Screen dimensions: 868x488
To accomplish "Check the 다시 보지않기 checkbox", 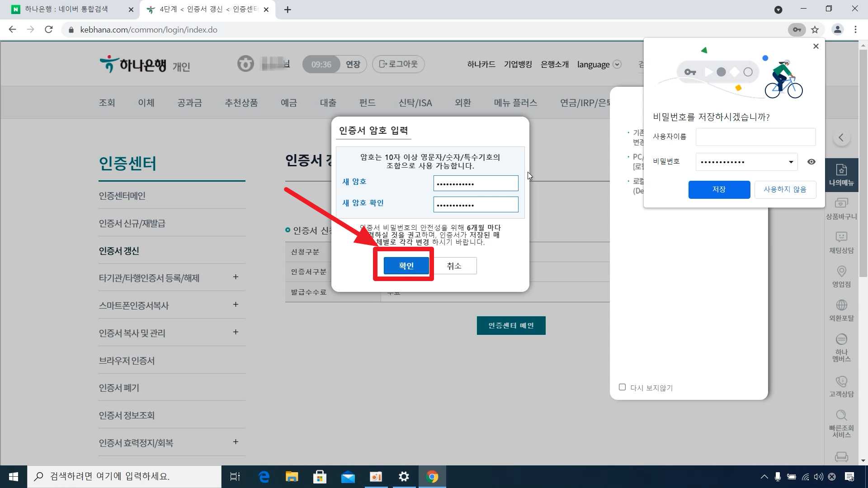I will (x=622, y=387).
